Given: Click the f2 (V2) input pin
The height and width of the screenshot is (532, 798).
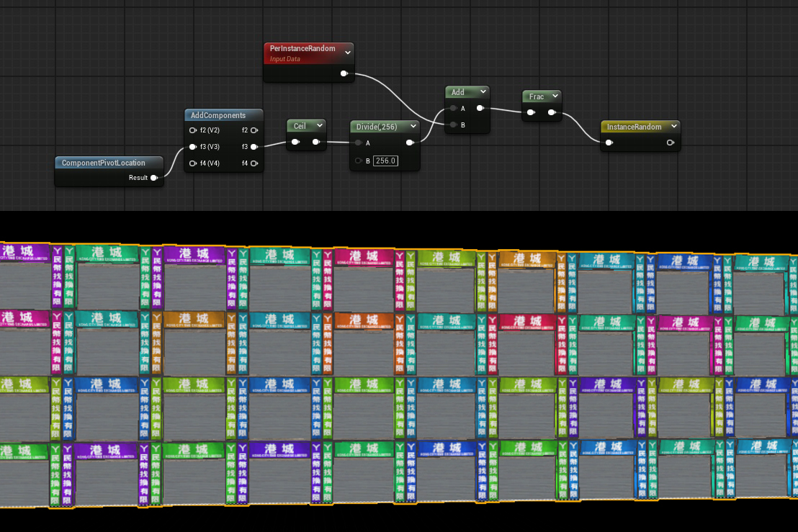Looking at the screenshot, I should coord(192,130).
